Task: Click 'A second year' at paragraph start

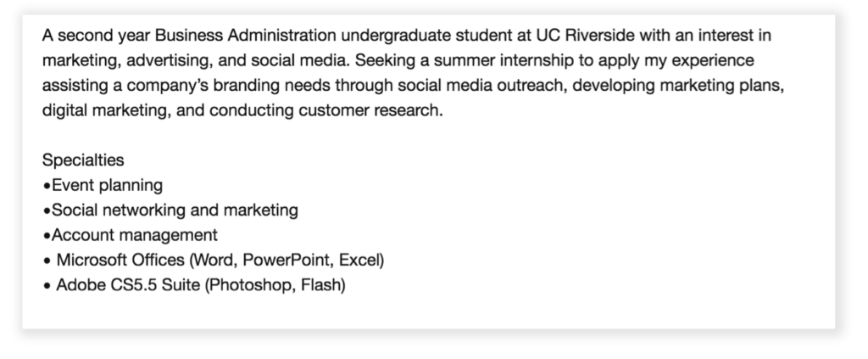Action: (96, 36)
